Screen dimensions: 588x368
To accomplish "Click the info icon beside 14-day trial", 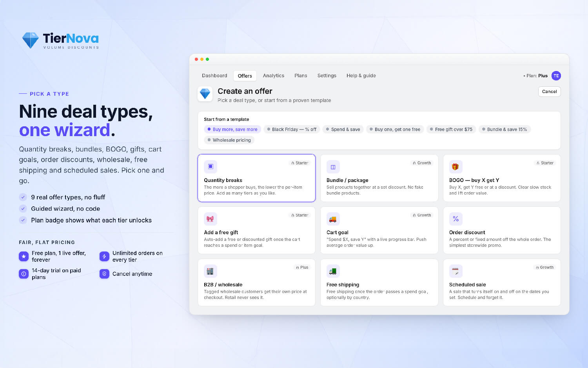I will coord(24,274).
